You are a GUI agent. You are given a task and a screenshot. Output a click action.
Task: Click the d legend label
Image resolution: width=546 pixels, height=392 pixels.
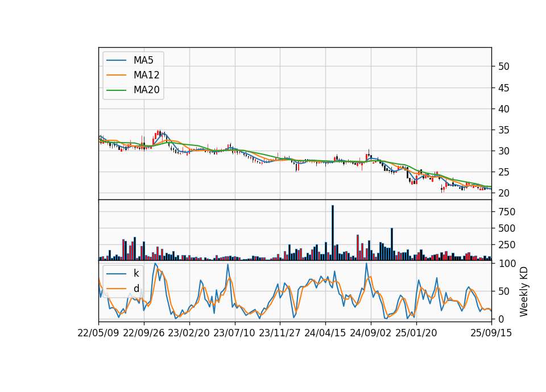136,289
